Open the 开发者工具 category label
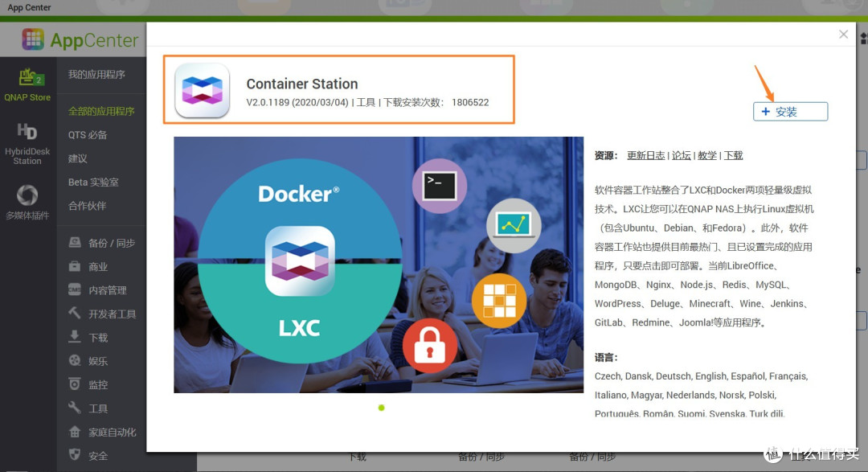The image size is (868, 472). [x=113, y=314]
